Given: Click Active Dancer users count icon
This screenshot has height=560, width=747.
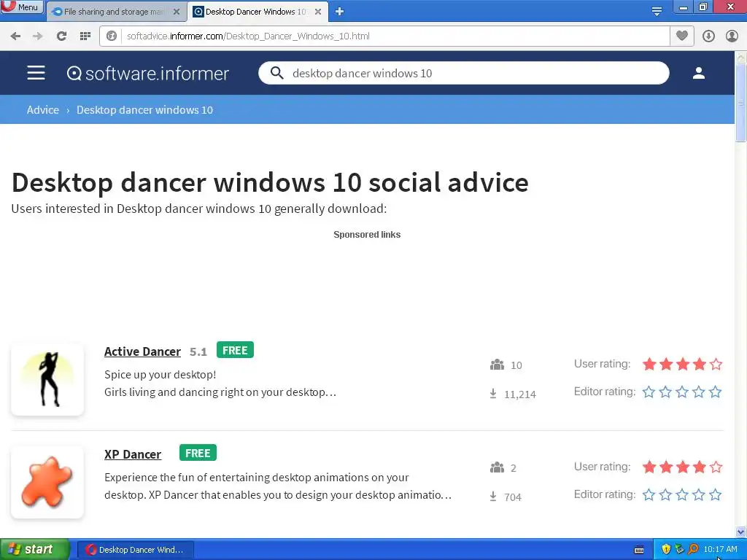Looking at the screenshot, I should pos(497,365).
